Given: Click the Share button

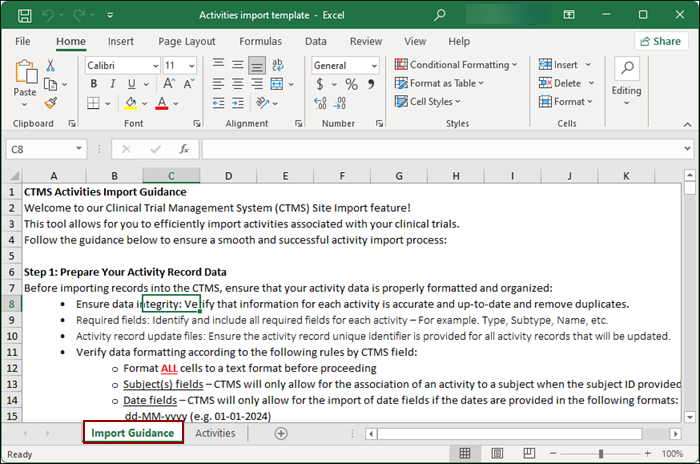Looking at the screenshot, I should [x=659, y=41].
